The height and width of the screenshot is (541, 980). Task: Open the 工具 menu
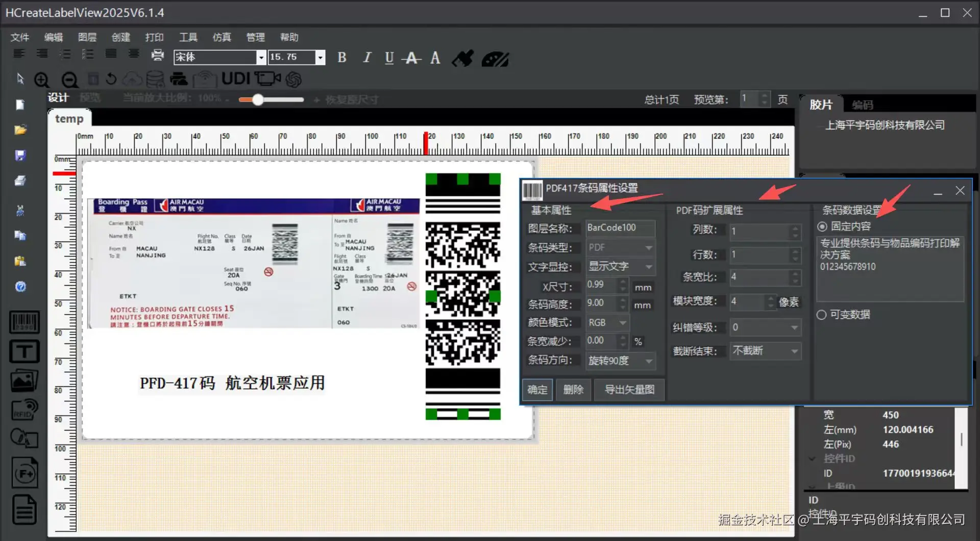[188, 37]
